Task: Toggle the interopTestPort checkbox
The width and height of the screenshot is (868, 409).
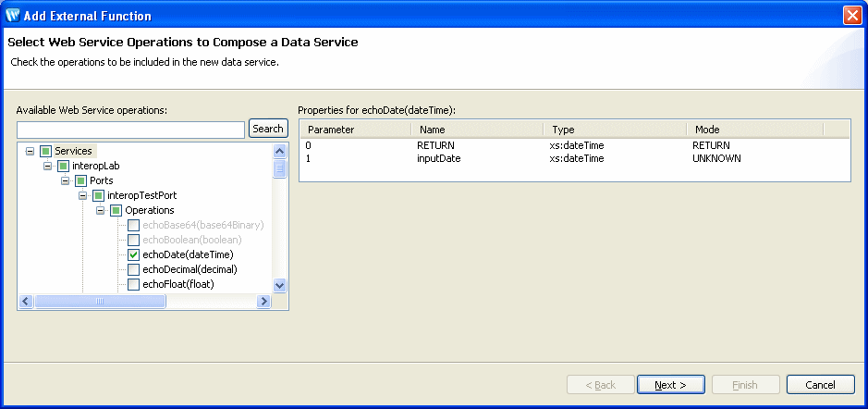Action: 99,195
